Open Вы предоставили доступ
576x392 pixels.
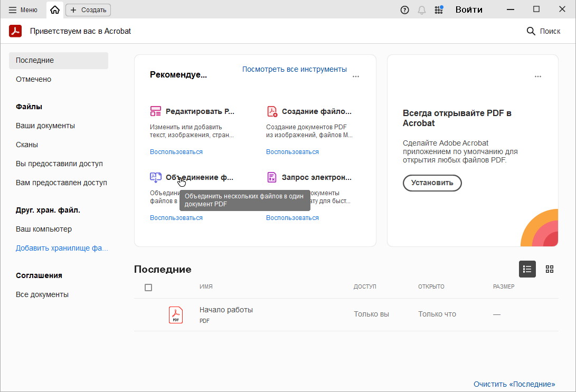pyautogui.click(x=59, y=164)
